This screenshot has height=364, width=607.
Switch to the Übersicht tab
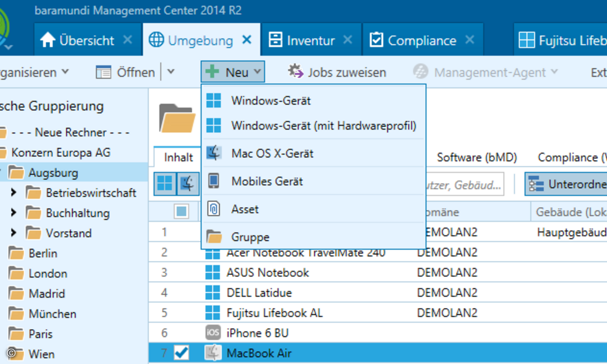pos(87,40)
